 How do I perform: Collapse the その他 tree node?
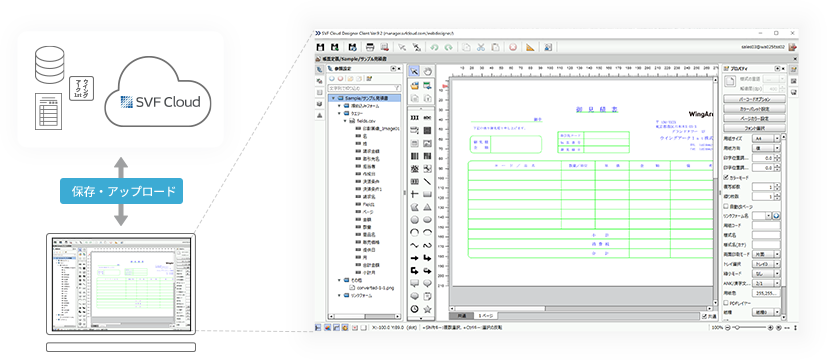coord(340,280)
